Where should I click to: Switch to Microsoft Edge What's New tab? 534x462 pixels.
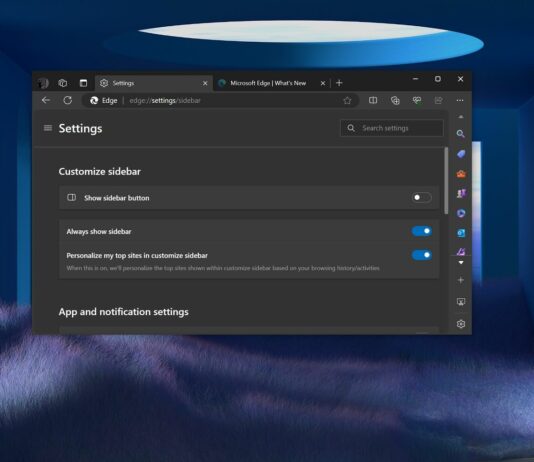pos(272,83)
